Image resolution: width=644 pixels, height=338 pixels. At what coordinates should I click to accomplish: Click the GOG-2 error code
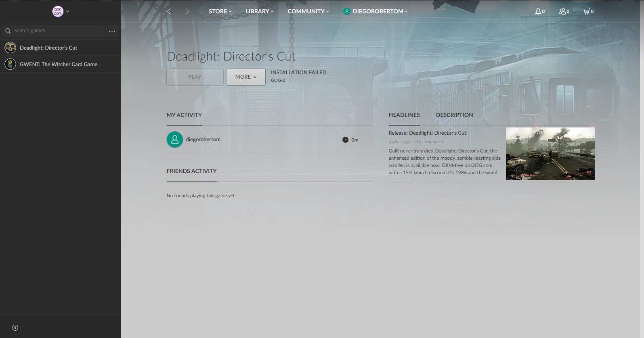click(x=278, y=80)
